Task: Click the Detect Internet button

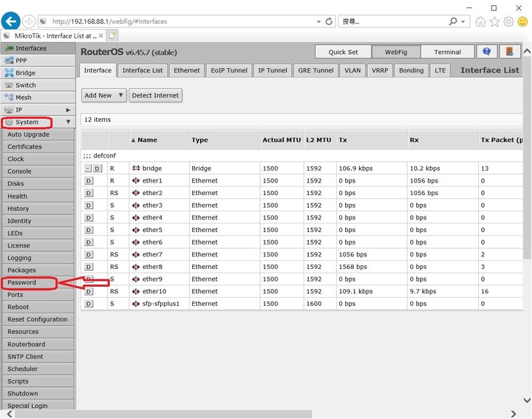Action: click(155, 95)
